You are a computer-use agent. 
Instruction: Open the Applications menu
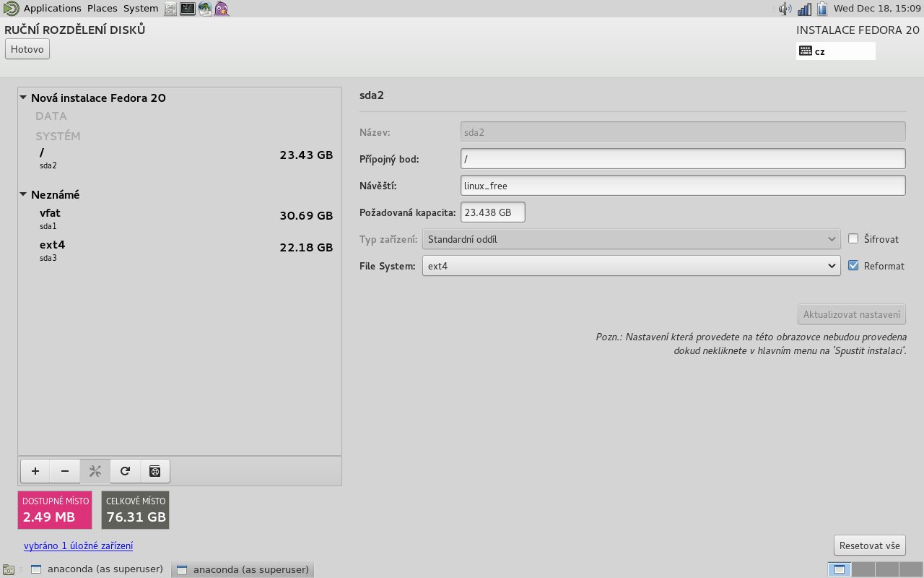52,9
